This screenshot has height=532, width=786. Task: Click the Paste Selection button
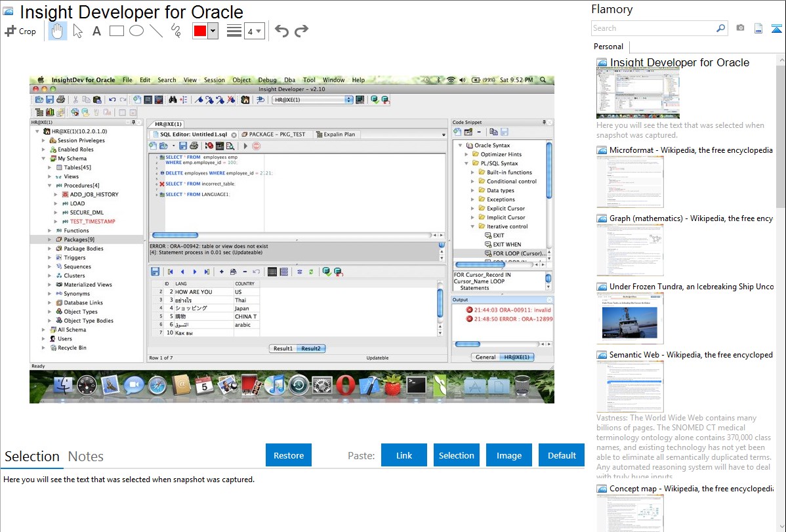click(456, 455)
